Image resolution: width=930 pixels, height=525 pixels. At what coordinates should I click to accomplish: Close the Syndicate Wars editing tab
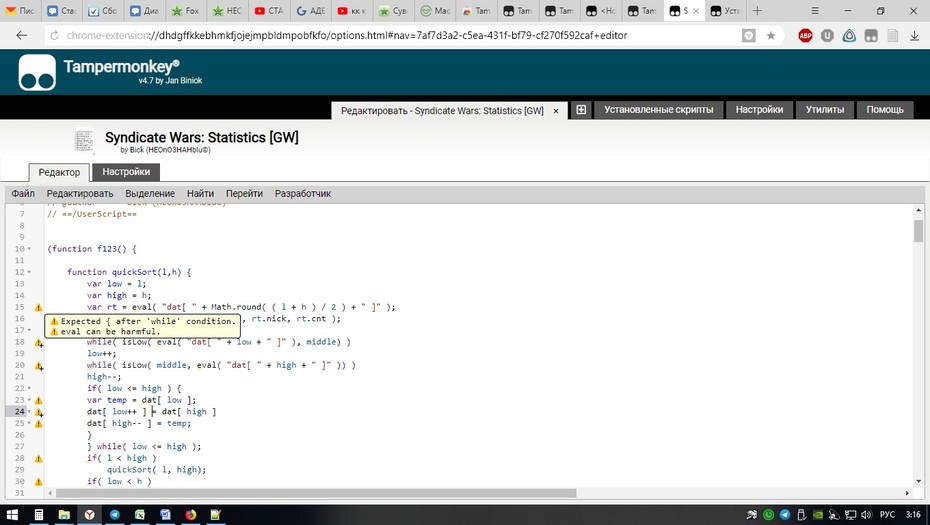(x=556, y=111)
